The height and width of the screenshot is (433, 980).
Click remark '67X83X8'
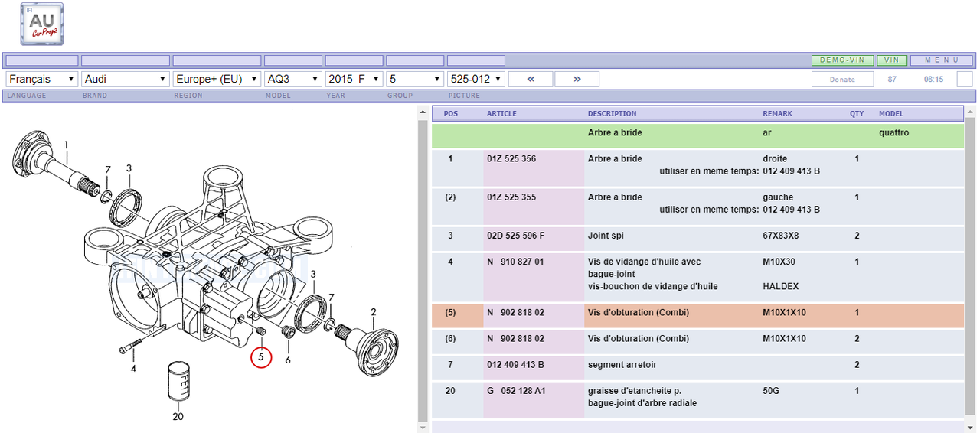(781, 236)
